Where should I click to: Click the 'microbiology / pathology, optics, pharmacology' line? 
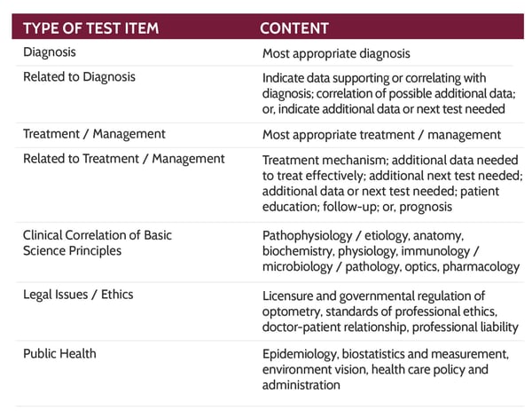click(x=391, y=267)
